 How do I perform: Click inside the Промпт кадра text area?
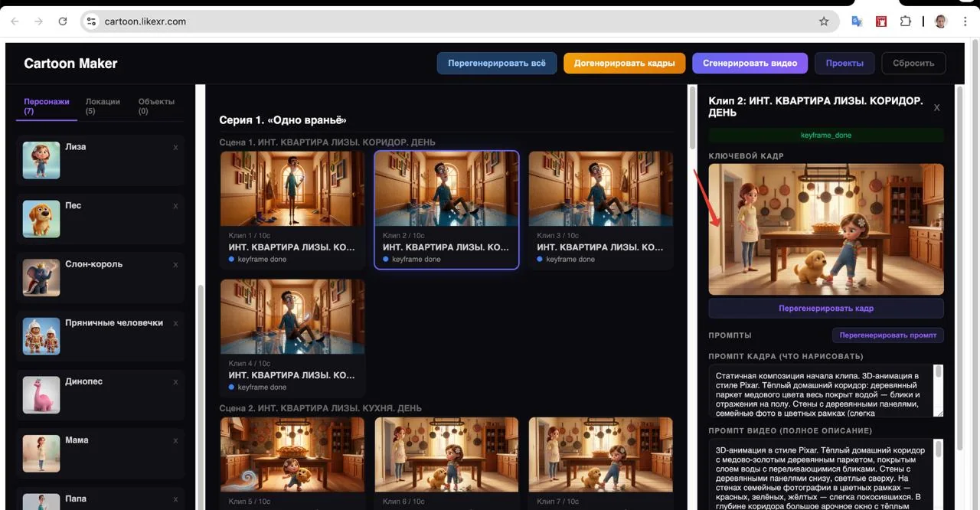(x=821, y=391)
